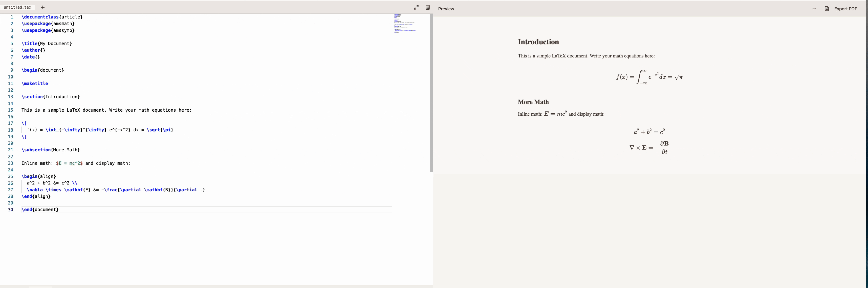Click the swap panes arrows icon beside Export PDF
This screenshot has height=288, width=868.
click(814, 9)
